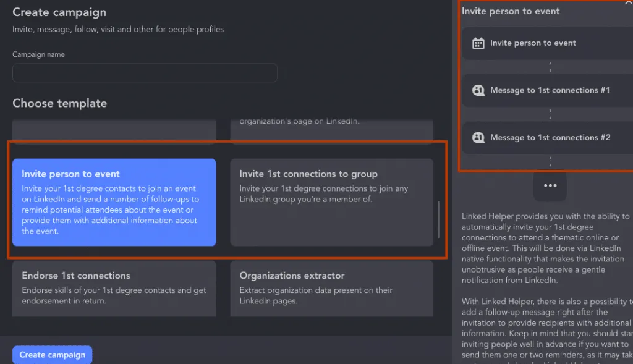The image size is (633, 364).
Task: Click the paragraph beginning 'With Linked Helper, there is'
Action: coord(547,330)
